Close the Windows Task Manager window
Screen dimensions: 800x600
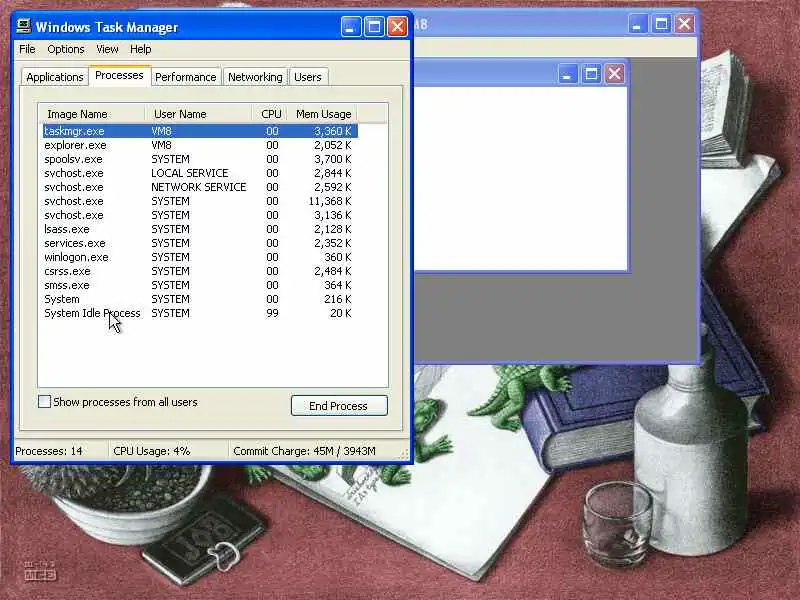click(397, 27)
